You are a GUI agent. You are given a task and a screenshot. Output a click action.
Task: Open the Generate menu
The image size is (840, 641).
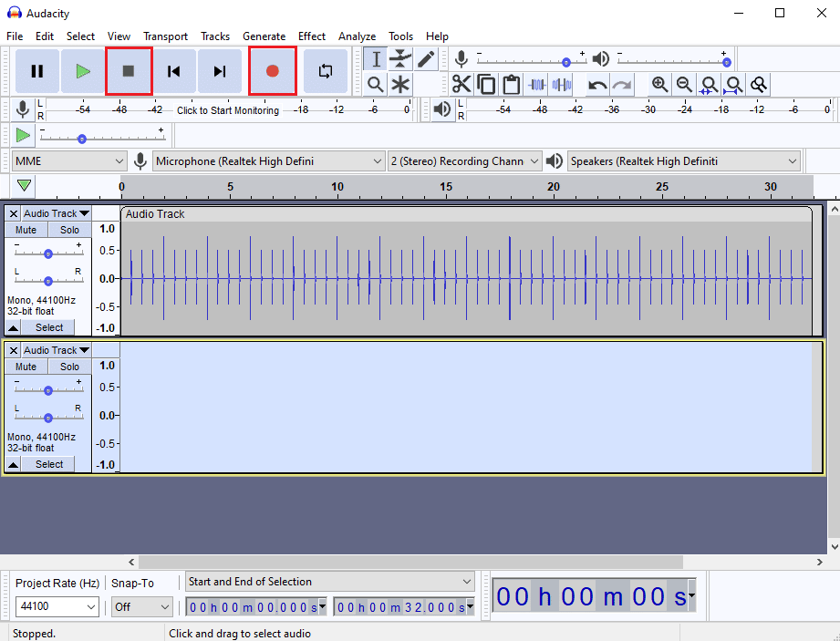pyautogui.click(x=264, y=36)
